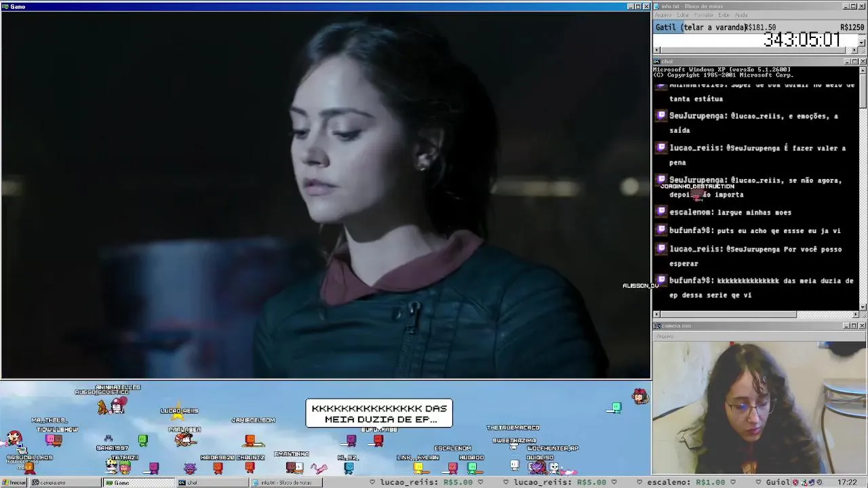868x488 pixels.
Task: Activate the chat taskbar button
Action: (212, 483)
